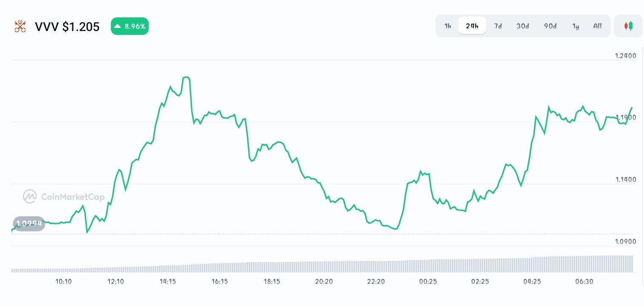Click the current price label 1.1900
Viewport: 644px width, 306px height.
point(625,117)
